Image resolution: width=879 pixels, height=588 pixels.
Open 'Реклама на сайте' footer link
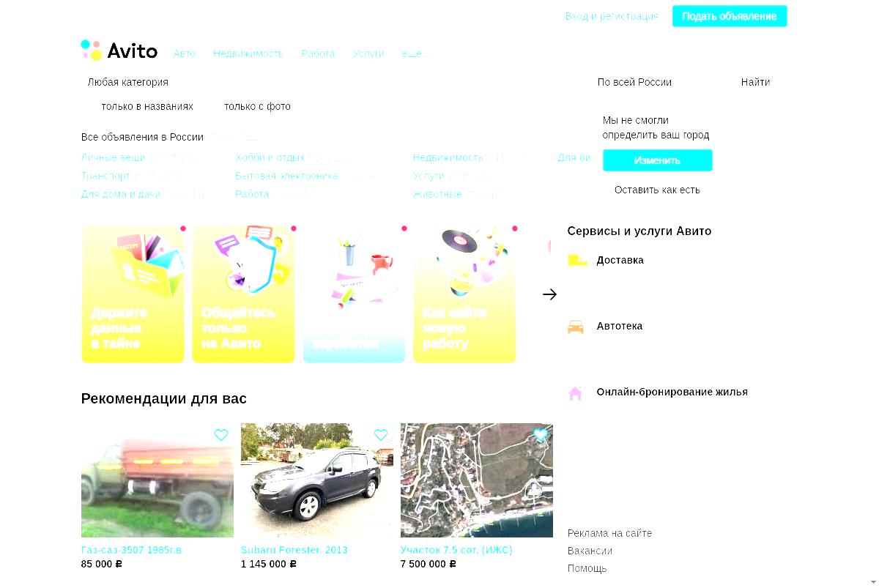click(609, 533)
